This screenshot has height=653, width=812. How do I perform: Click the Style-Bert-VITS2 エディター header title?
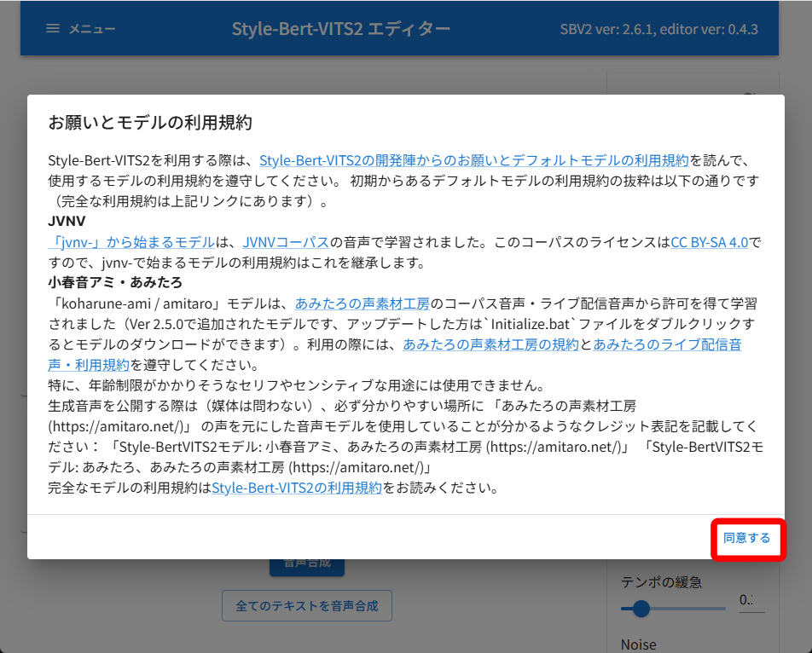pos(341,29)
